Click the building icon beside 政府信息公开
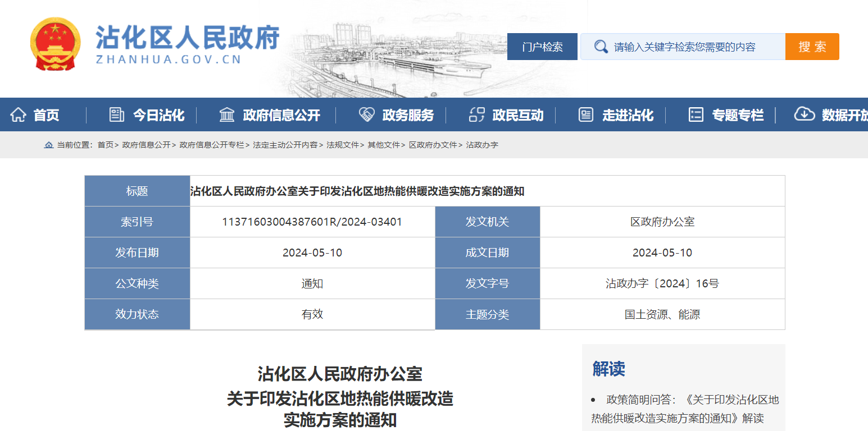Image resolution: width=868 pixels, height=431 pixels. click(x=226, y=114)
